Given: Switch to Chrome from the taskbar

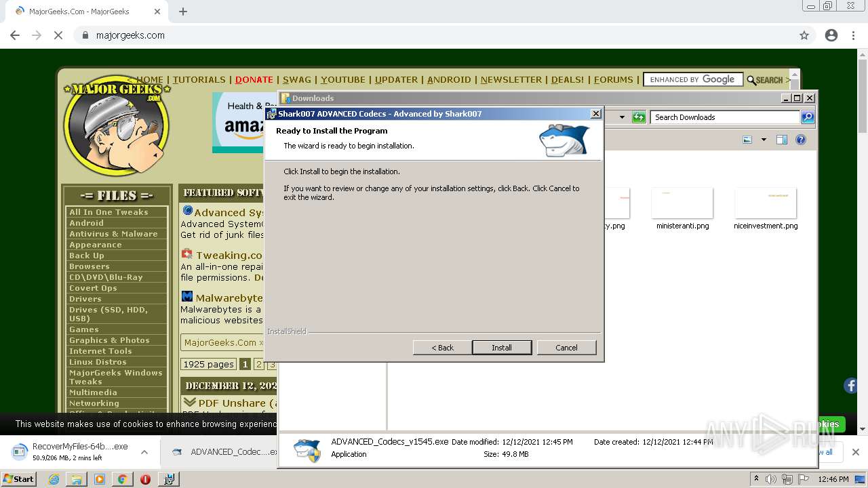Looking at the screenshot, I should (122, 479).
